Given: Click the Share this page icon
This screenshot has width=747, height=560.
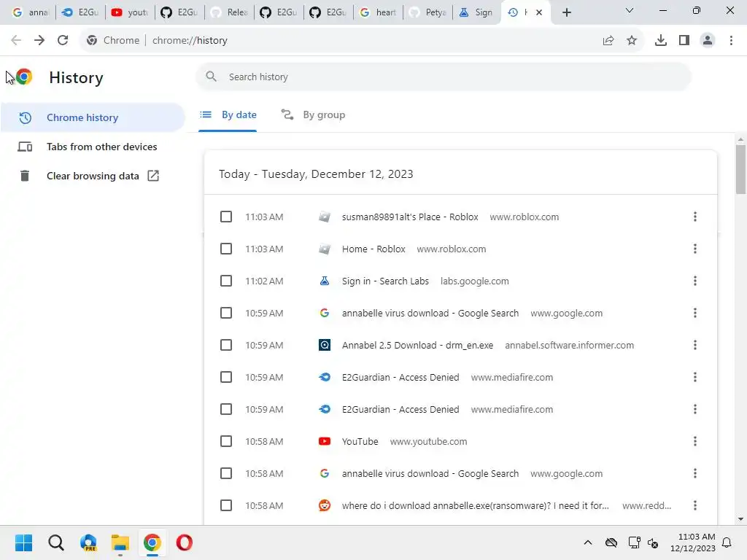Looking at the screenshot, I should (x=608, y=41).
